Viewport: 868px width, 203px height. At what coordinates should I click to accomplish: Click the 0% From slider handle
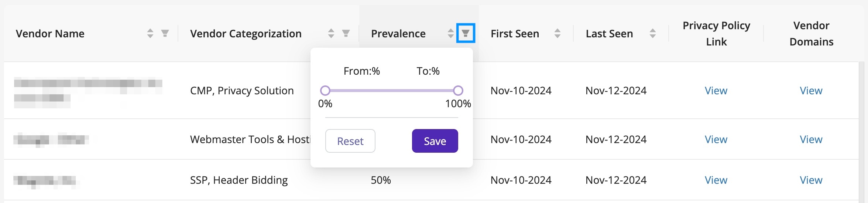[x=325, y=91]
